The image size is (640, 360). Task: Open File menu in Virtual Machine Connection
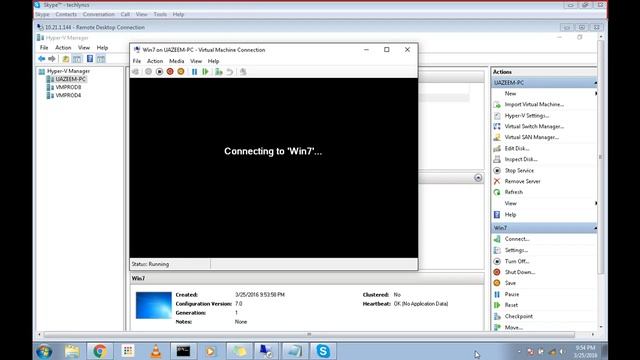(137, 61)
